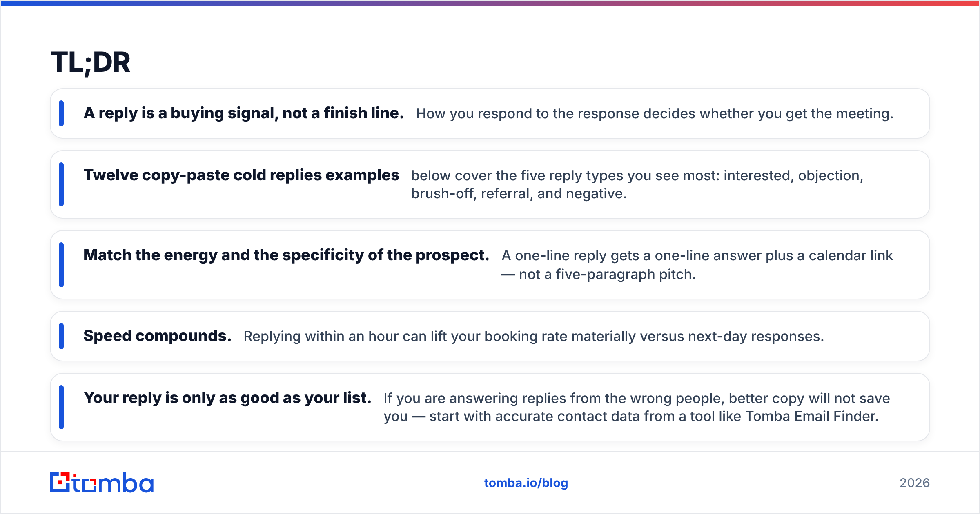Click the blue accent bar beside Speed compounds
Viewport: 980px width, 514px height.
[x=61, y=336]
